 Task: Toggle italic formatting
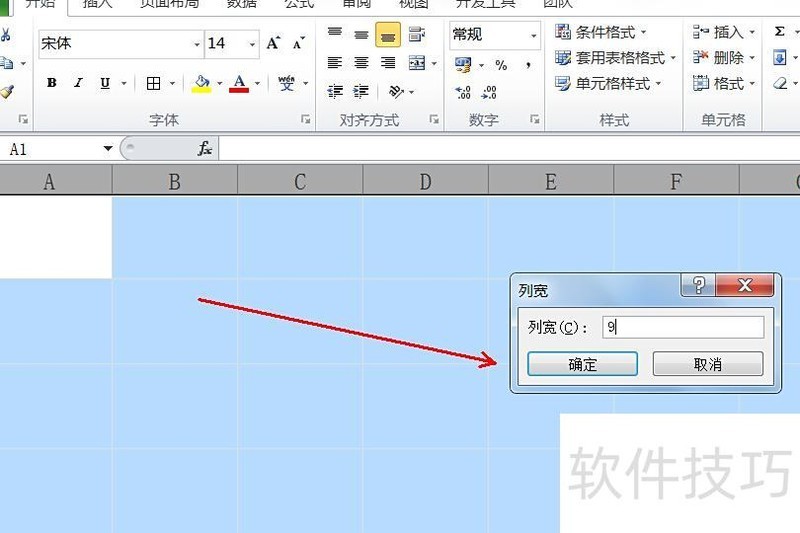78,83
